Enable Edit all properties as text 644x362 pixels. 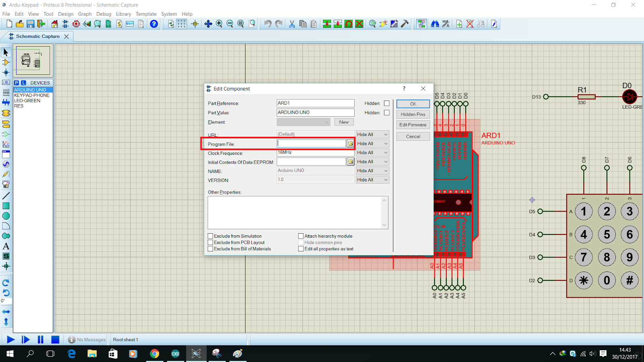(301, 249)
